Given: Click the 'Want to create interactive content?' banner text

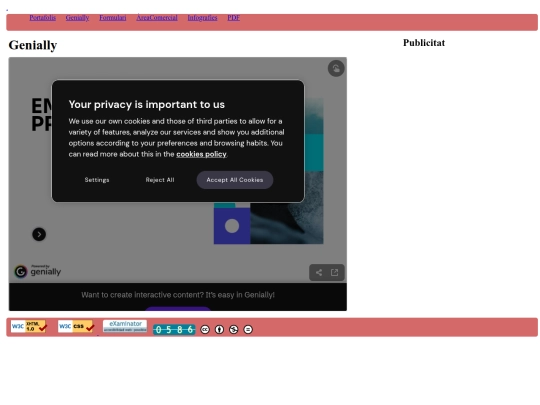Looking at the screenshot, I should coord(178,295).
